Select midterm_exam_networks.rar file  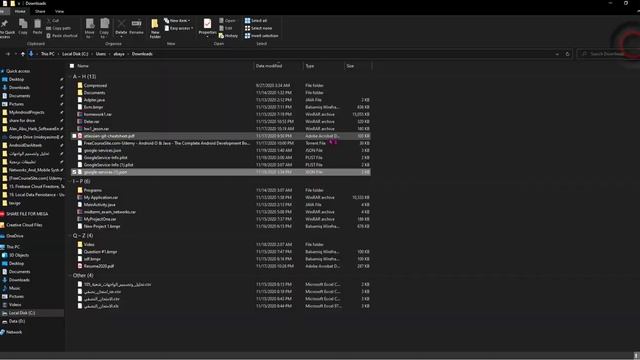click(x=110, y=212)
